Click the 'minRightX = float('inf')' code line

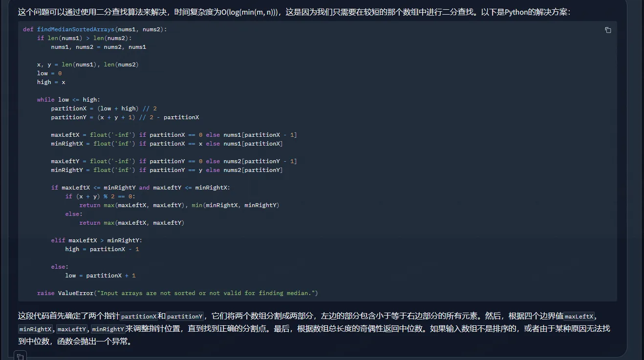(167, 144)
